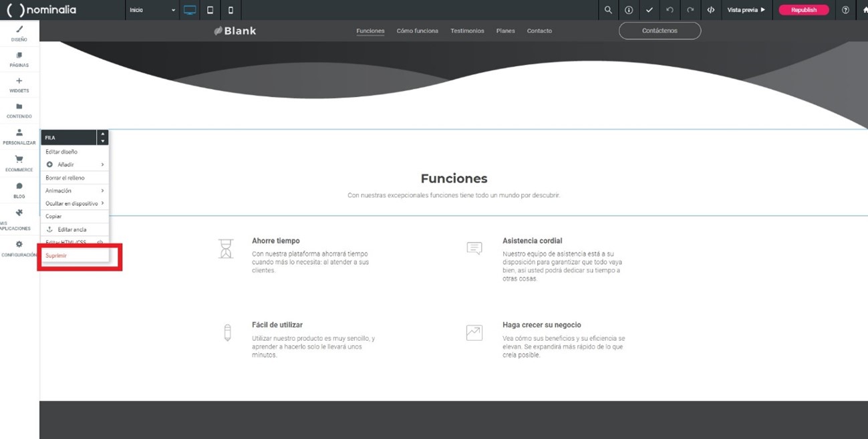Viewport: 868px width, 439px height.
Task: Switch to tablet device view
Action: click(210, 10)
